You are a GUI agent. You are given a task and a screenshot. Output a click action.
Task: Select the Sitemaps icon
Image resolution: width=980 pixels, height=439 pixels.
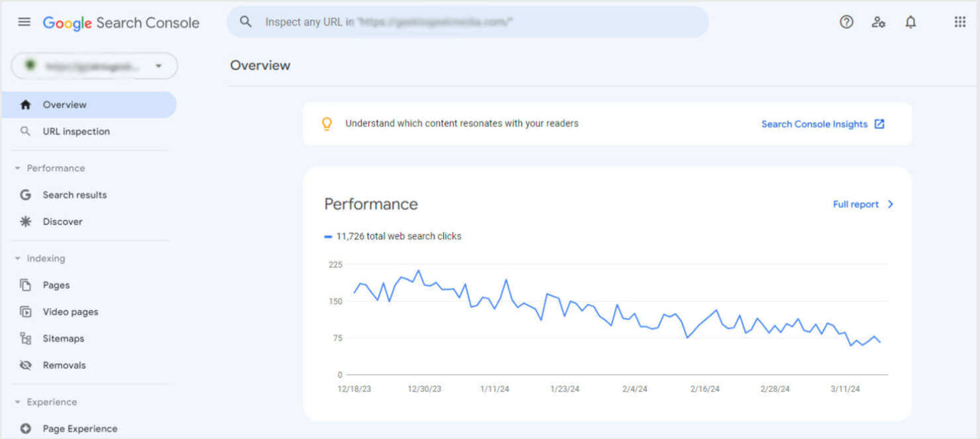[24, 338]
